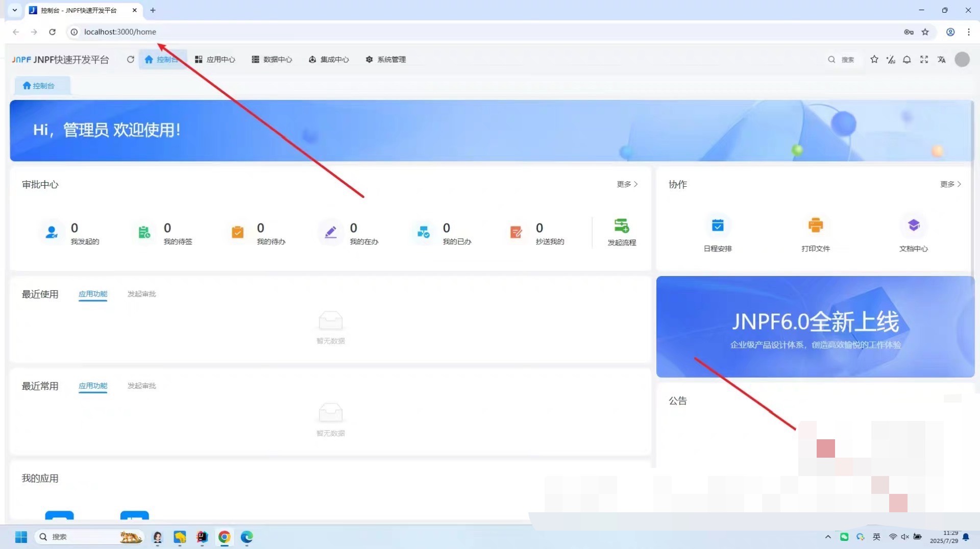Viewport: 980px width, 549px height.
Task: Click the 公告 heading
Action: [678, 401]
